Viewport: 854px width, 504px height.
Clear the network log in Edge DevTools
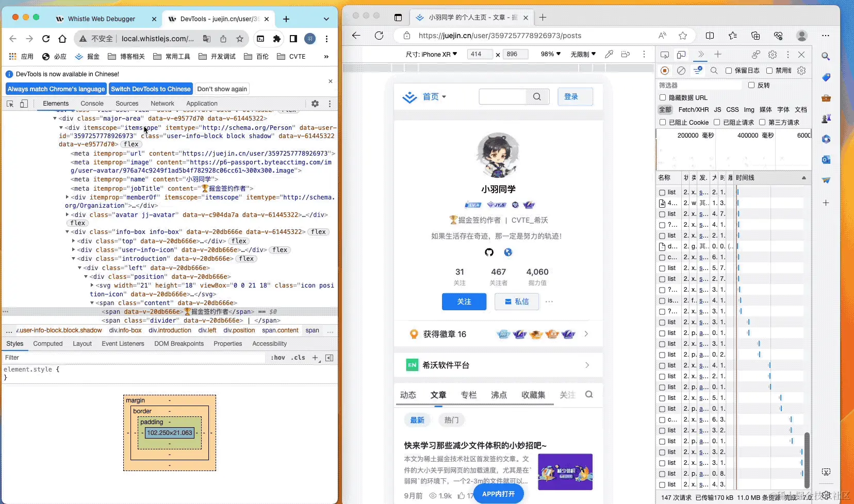pyautogui.click(x=681, y=71)
